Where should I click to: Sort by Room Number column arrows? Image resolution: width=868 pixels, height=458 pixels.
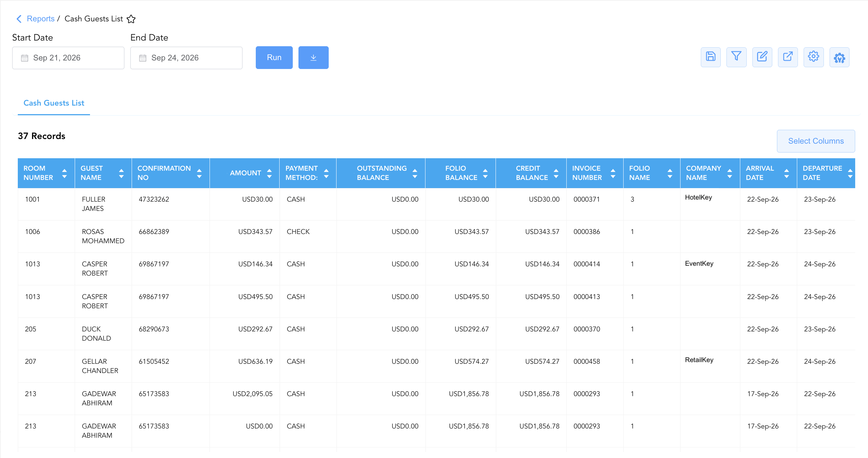click(64, 173)
